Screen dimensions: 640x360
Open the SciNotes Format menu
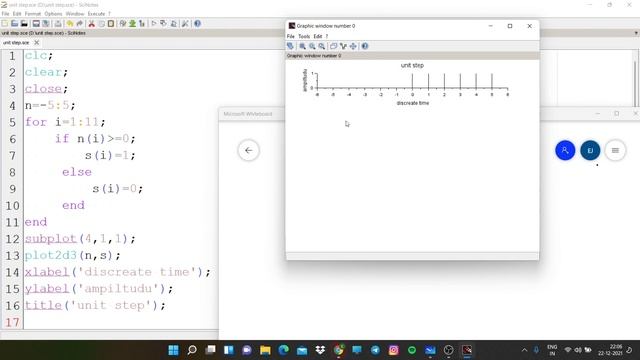[x=33, y=13]
